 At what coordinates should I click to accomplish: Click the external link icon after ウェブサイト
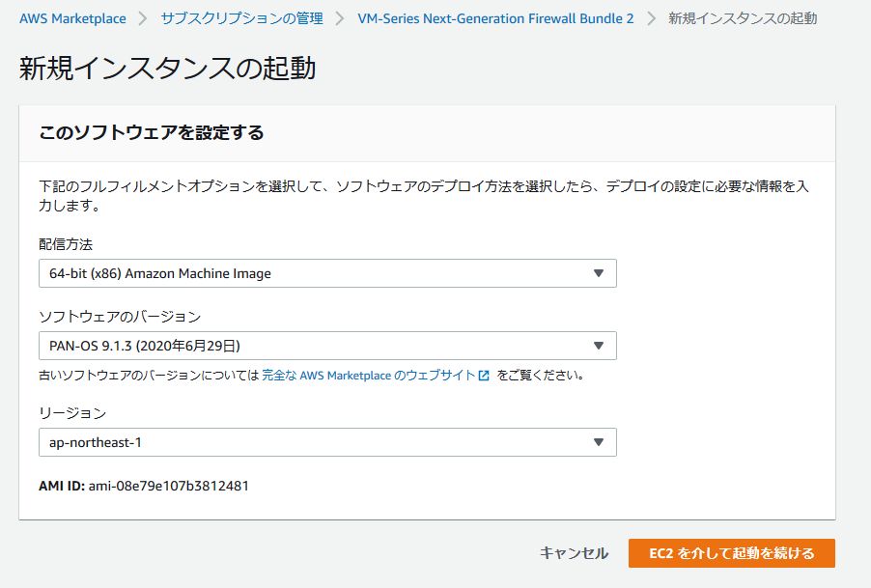pos(484,376)
